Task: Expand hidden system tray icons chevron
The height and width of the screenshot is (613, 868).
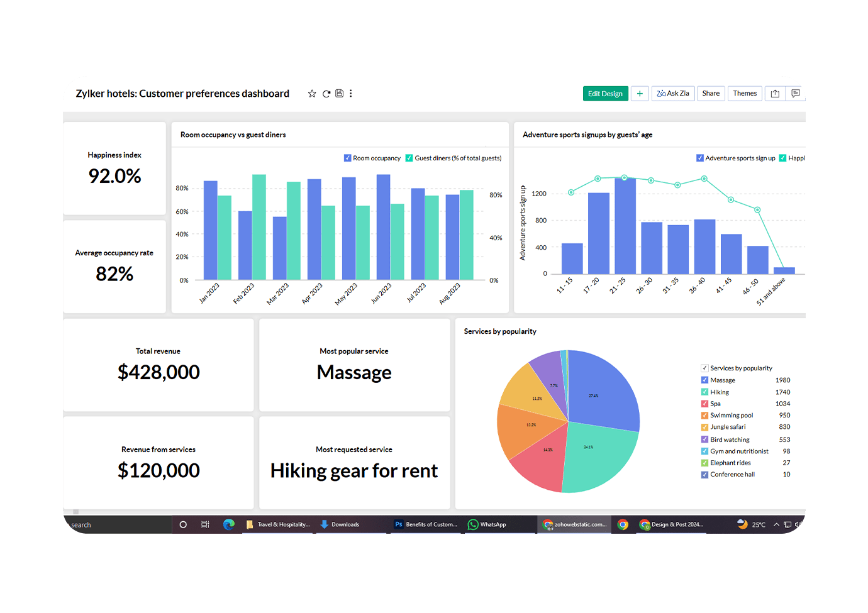Action: point(776,524)
